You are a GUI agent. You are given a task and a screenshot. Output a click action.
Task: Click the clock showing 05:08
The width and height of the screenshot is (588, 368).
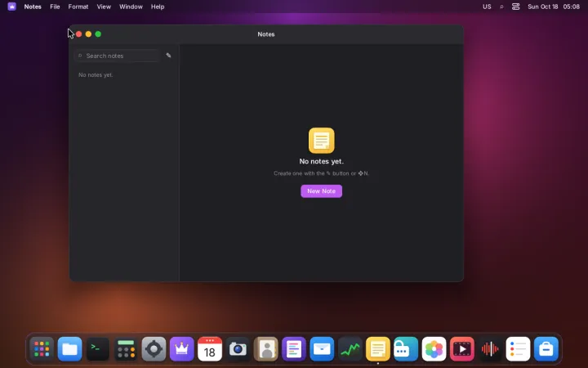[x=571, y=7]
